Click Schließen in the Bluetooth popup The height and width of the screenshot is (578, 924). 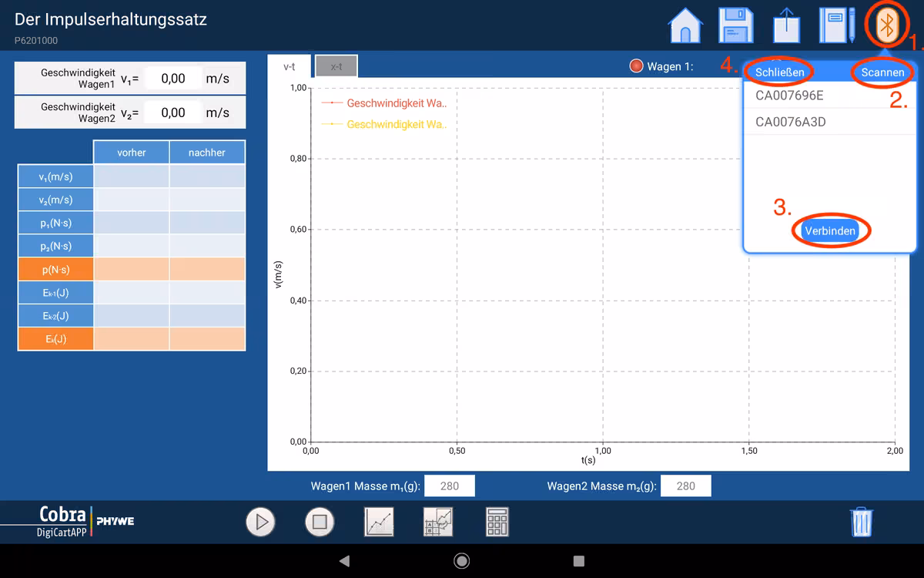[780, 72]
